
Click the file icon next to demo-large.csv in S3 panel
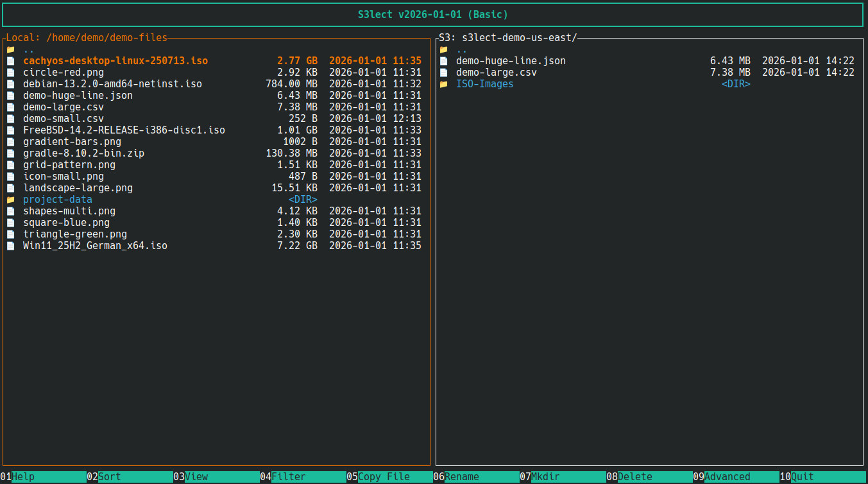click(x=444, y=72)
